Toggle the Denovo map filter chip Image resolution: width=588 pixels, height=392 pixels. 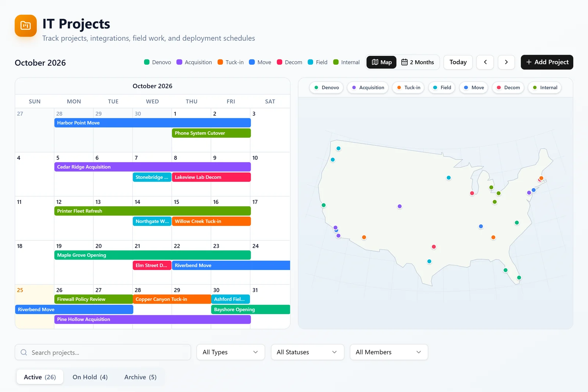pos(326,87)
